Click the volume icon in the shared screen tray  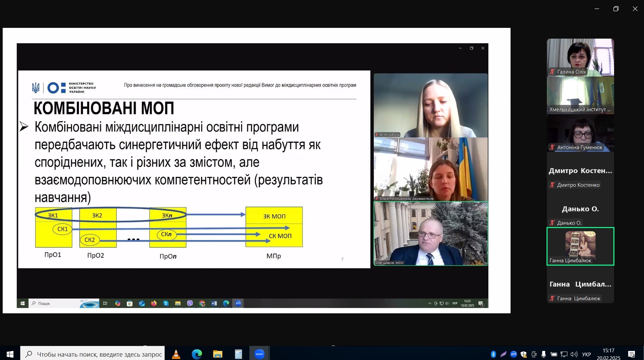click(x=447, y=303)
